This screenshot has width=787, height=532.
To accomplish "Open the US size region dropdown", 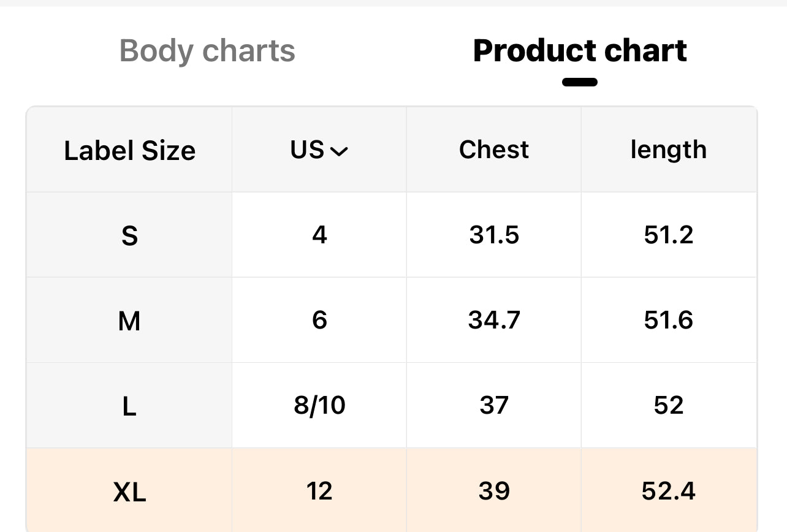I will [x=319, y=150].
